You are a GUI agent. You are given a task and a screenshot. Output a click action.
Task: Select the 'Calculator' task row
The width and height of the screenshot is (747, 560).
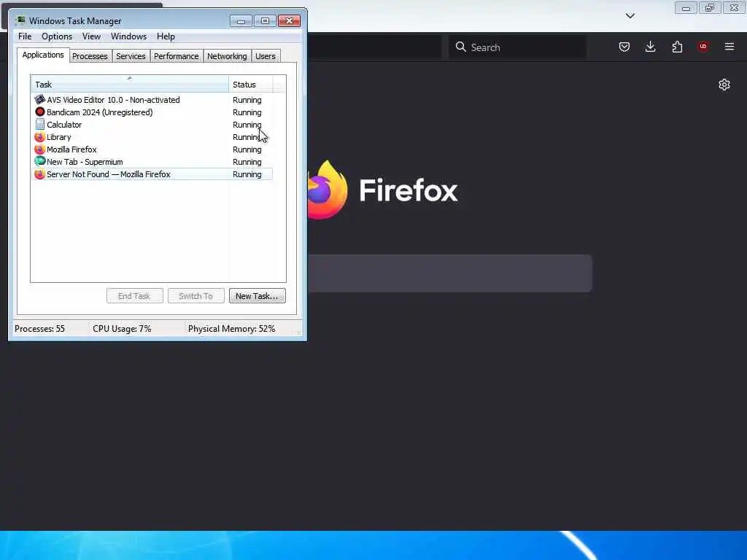coord(152,124)
